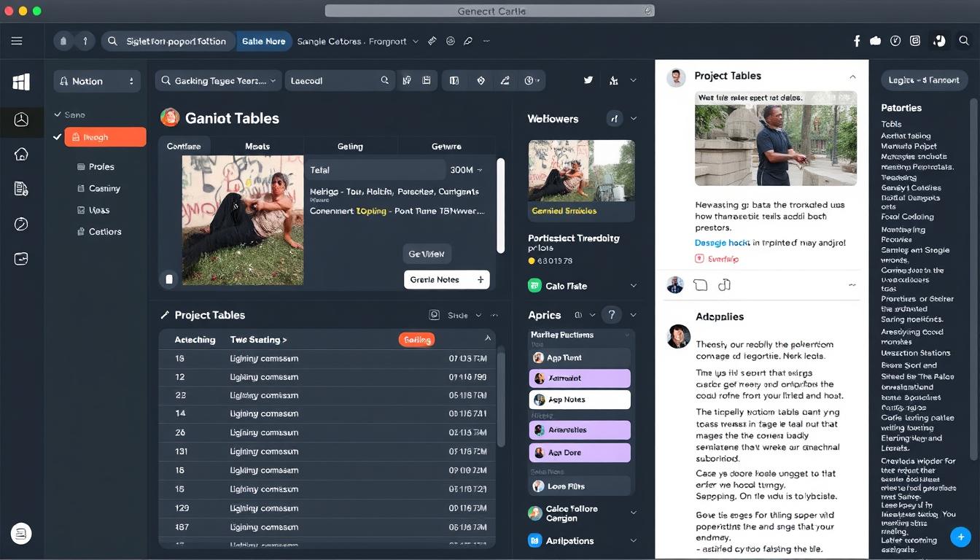Click the question mark help icon near Aprics

pos(612,315)
